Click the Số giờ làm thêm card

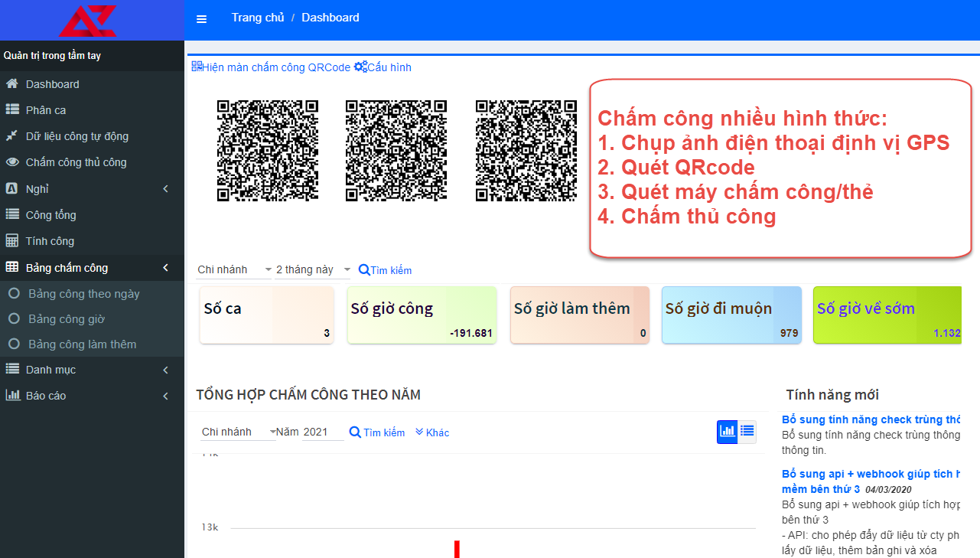point(580,315)
